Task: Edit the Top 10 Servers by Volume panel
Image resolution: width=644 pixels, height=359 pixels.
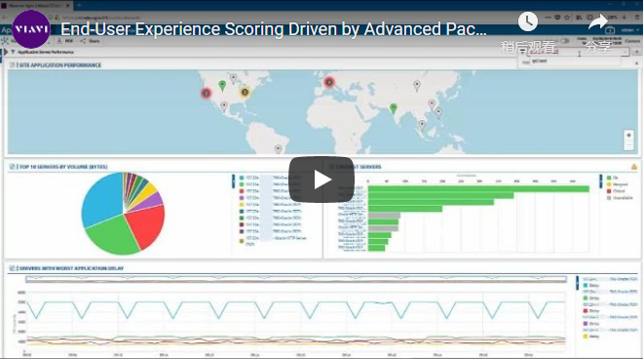Action: click(13, 167)
